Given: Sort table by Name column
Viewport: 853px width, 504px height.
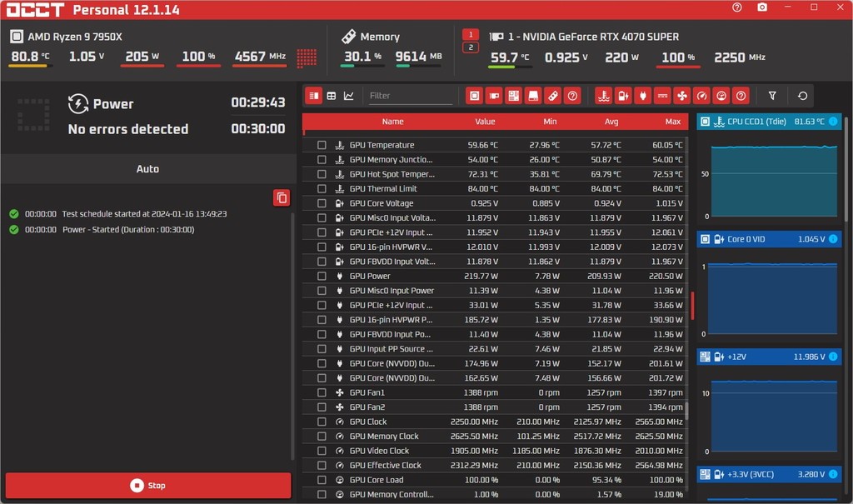Looking at the screenshot, I should (x=392, y=122).
